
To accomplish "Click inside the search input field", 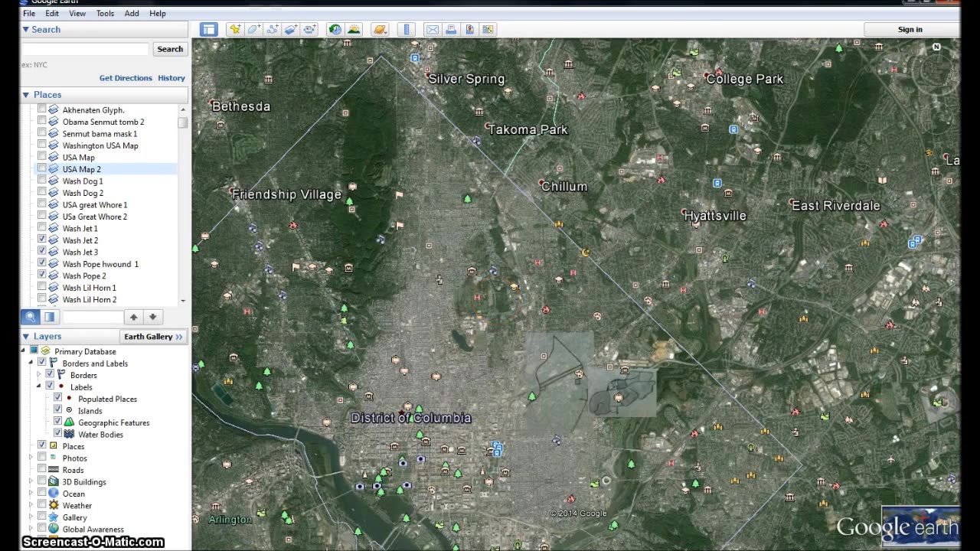I will pos(84,49).
